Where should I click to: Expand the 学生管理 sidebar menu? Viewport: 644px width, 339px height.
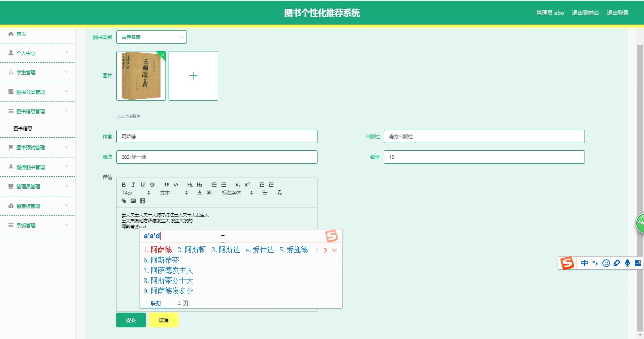38,72
